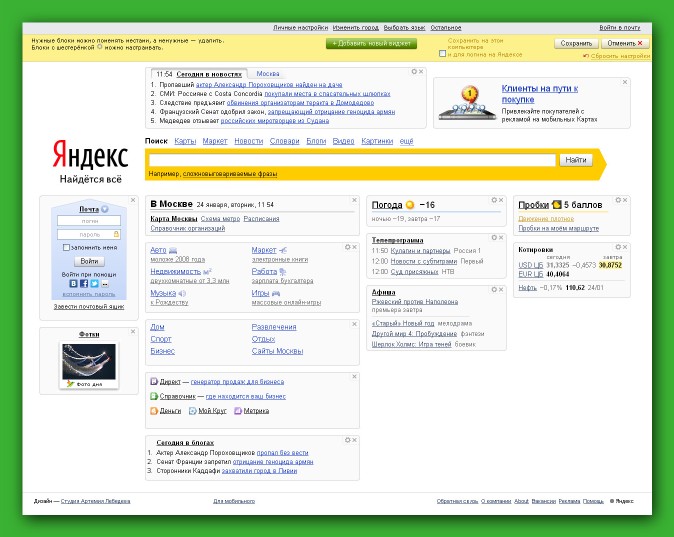The width and height of the screenshot is (674, 537).
Task: Focus the mail password field
Action: (x=89, y=234)
